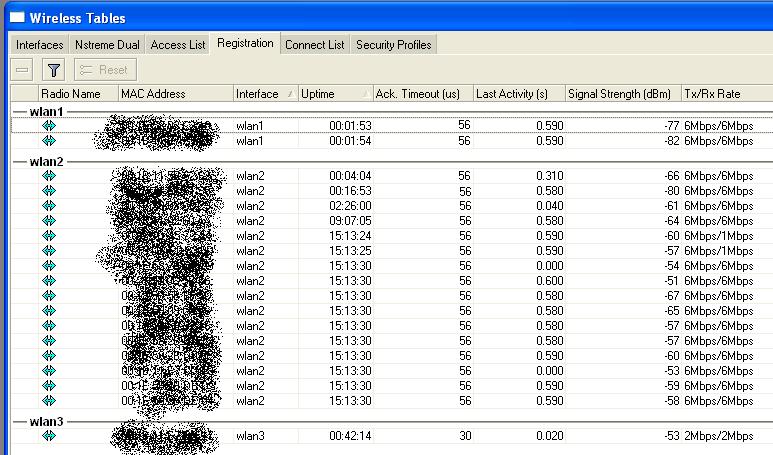Click Tx/Rx rate 2Mbps/2Mbps

[719, 436]
